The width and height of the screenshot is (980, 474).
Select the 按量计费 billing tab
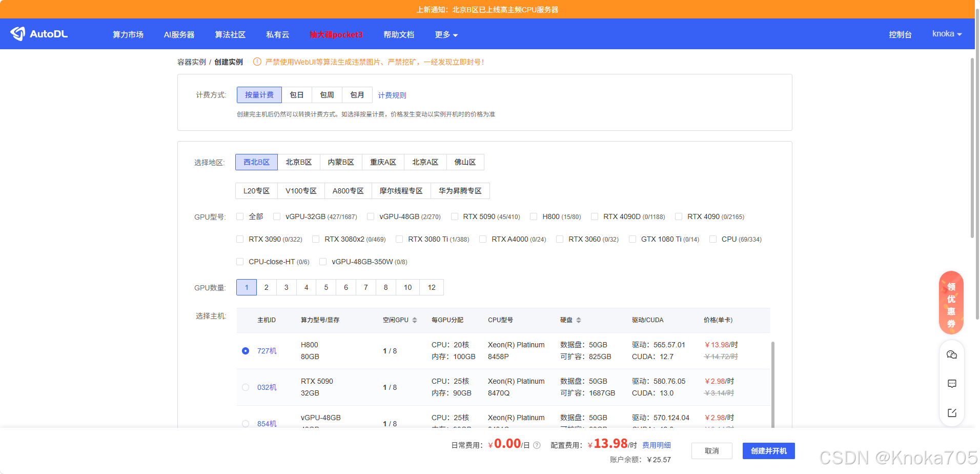[259, 95]
